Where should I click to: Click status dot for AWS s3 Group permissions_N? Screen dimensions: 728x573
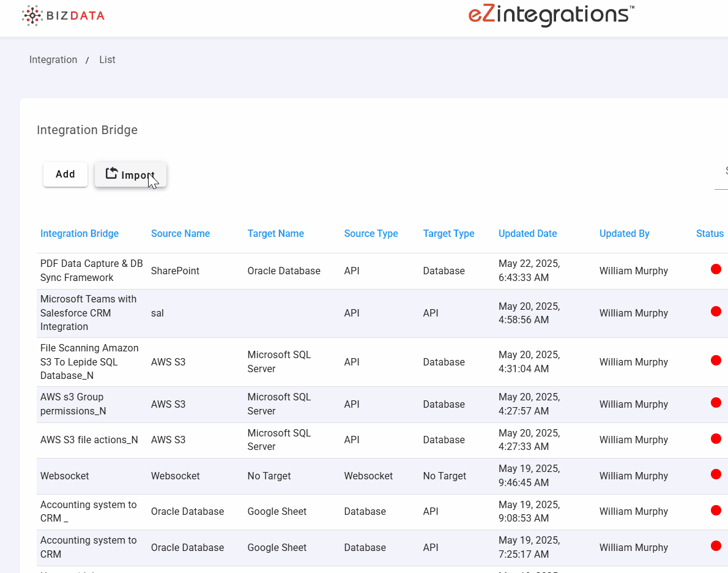tap(716, 403)
